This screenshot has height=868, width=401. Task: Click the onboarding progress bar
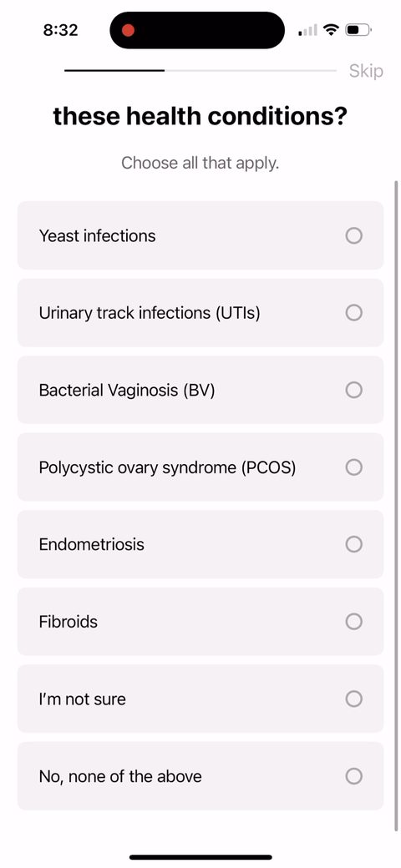point(200,71)
